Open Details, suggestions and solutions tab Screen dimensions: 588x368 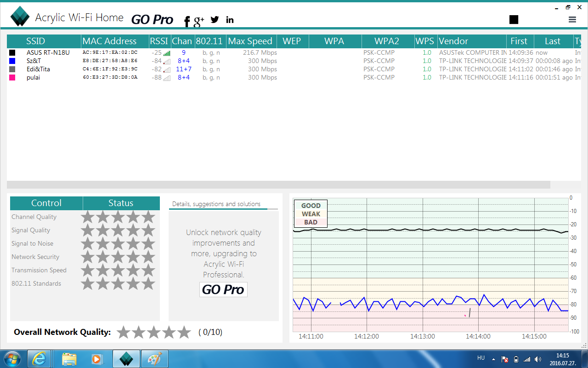216,204
